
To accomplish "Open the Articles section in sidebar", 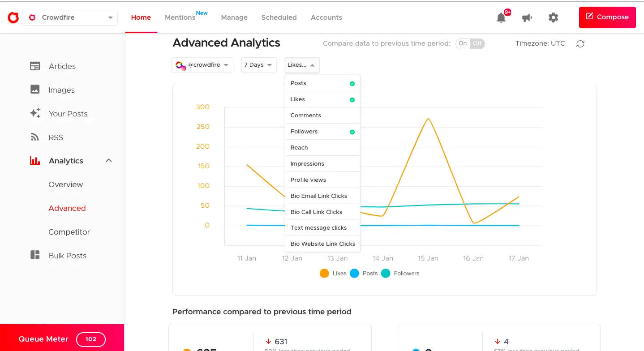I will 62,66.
